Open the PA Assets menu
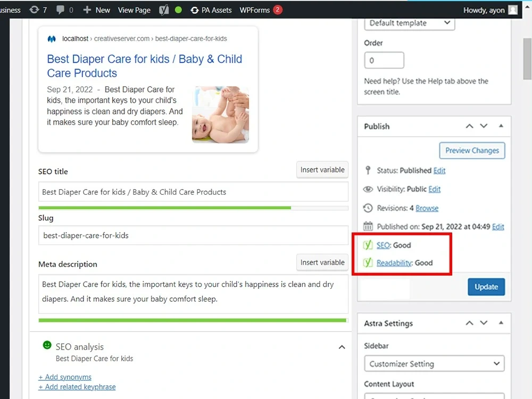Viewport: 532px width, 399px height. tap(211, 10)
